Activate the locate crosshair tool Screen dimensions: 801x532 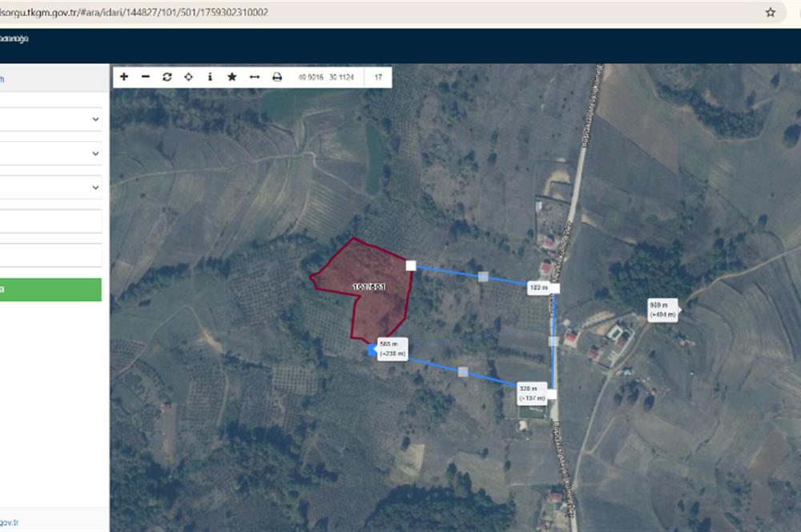pos(188,77)
